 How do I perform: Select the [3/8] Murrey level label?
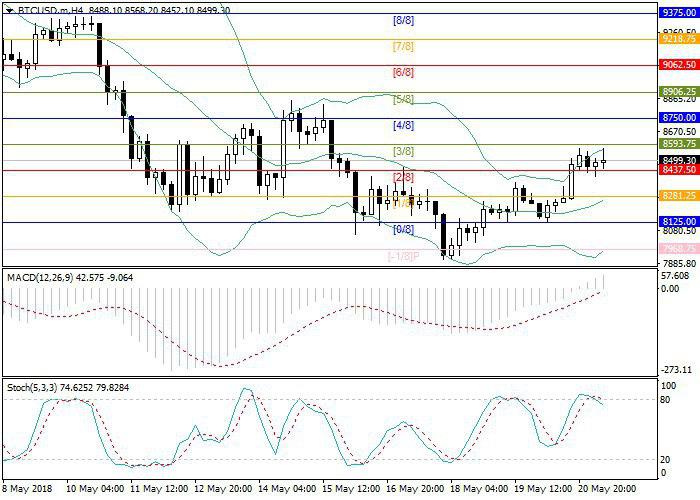click(x=403, y=151)
